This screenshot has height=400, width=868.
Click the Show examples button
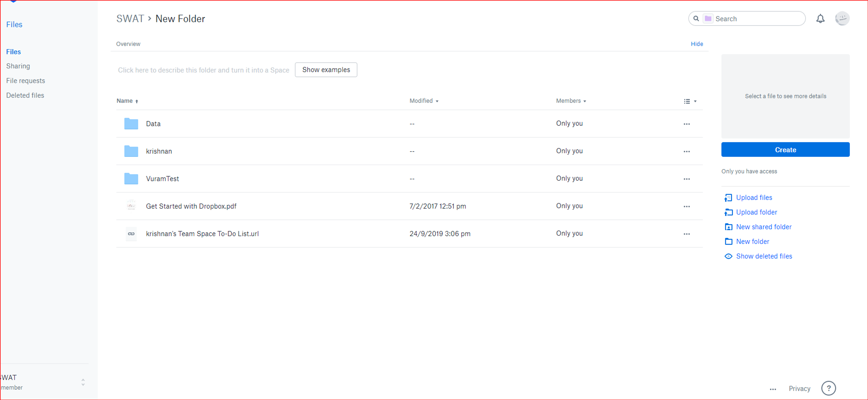point(326,70)
